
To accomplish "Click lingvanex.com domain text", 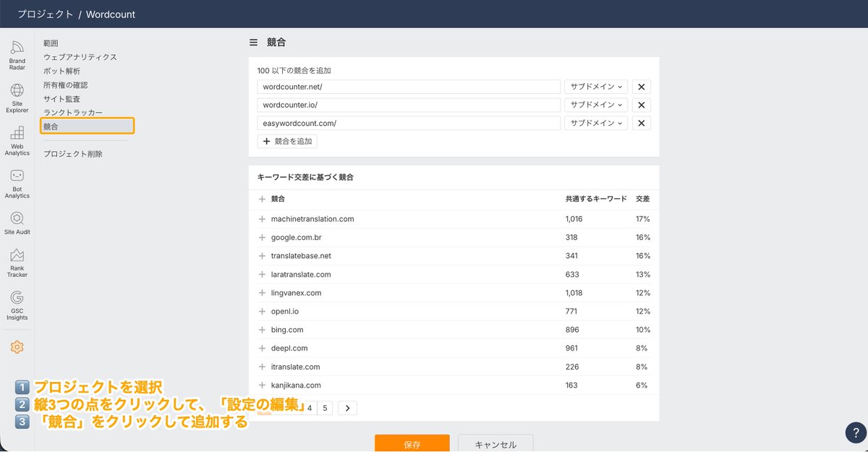I will pyautogui.click(x=296, y=293).
